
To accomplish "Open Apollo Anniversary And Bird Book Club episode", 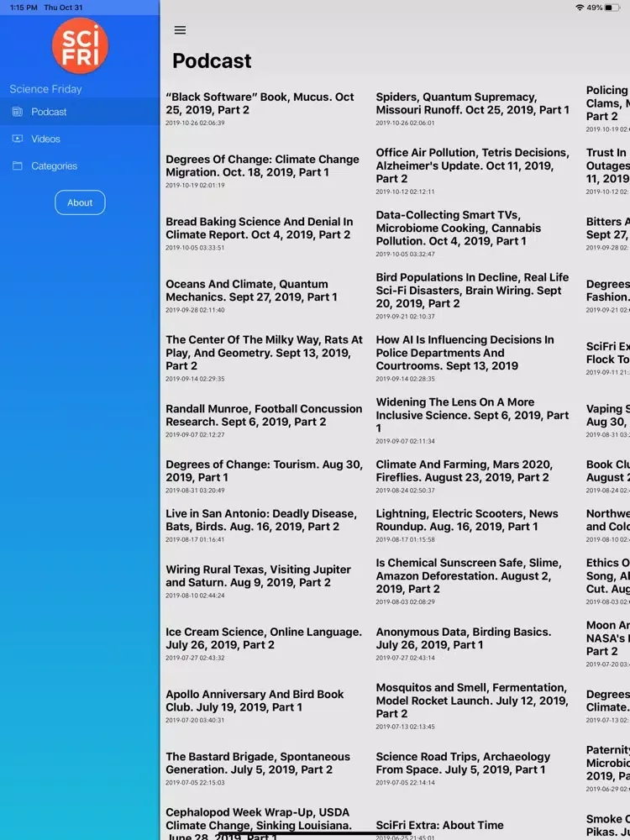I will pos(255,701).
